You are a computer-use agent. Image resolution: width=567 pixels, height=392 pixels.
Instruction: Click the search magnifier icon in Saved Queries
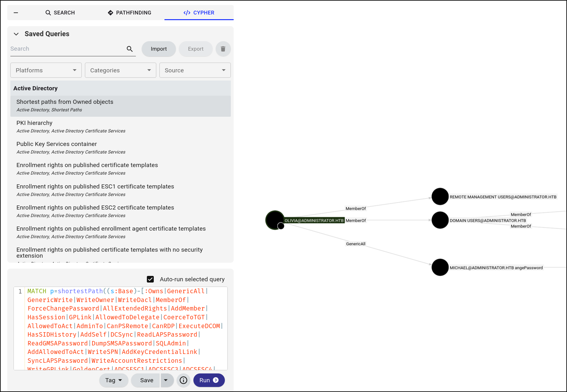click(130, 49)
